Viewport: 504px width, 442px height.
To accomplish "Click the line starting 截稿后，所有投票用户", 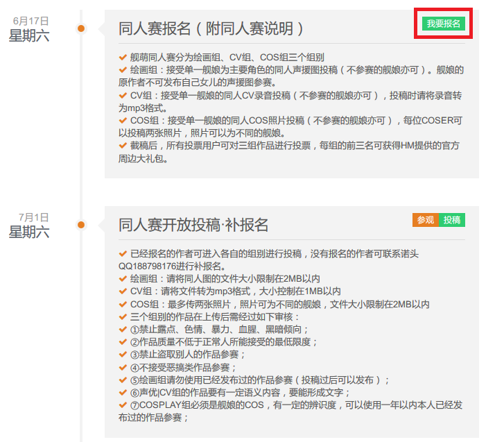I will tap(295, 146).
